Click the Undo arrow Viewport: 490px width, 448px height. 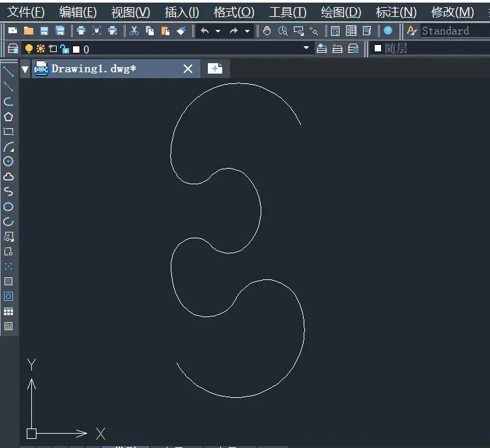(205, 31)
